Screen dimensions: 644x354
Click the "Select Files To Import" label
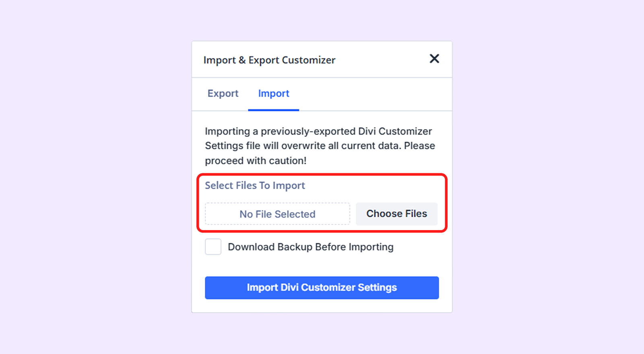255,185
